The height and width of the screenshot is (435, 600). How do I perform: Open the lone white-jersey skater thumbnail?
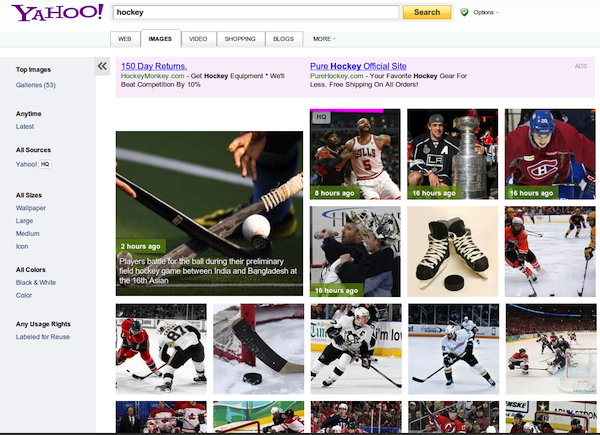[453, 349]
